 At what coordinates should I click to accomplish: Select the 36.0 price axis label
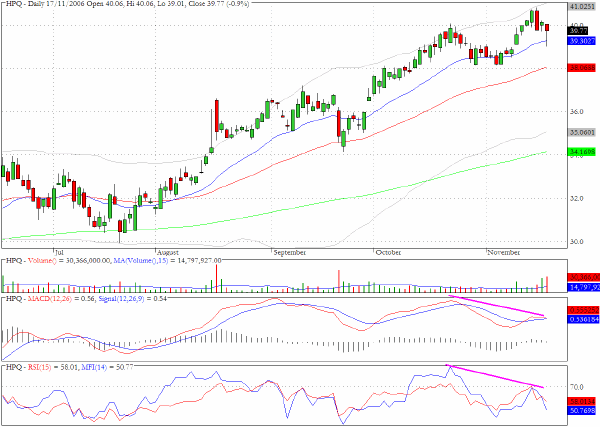(x=576, y=112)
